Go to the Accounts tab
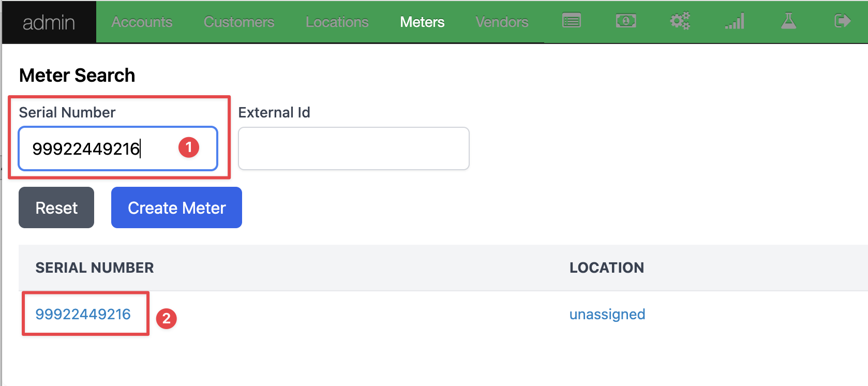The image size is (868, 386). [x=142, y=22]
